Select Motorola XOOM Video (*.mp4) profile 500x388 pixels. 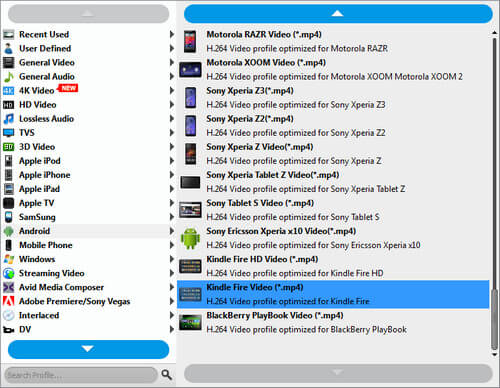(x=333, y=70)
